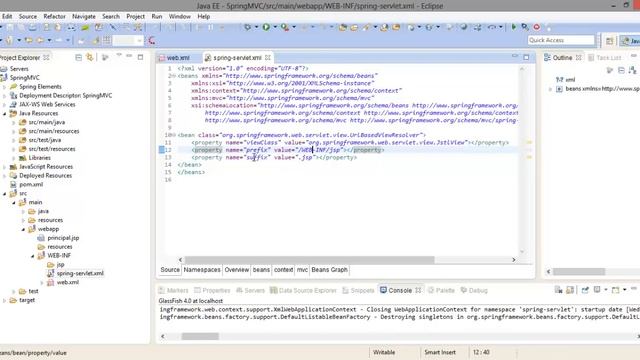Open the Snippets view tab

pos(358,290)
